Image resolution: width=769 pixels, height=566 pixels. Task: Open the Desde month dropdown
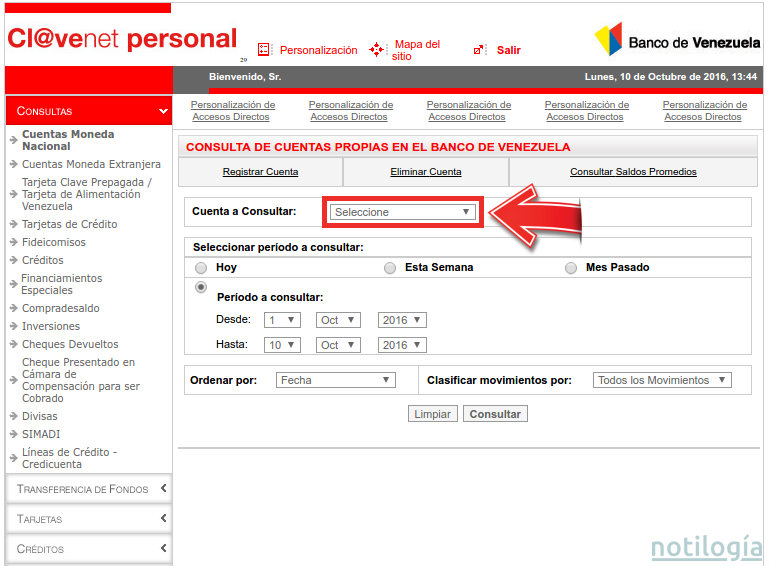point(338,320)
